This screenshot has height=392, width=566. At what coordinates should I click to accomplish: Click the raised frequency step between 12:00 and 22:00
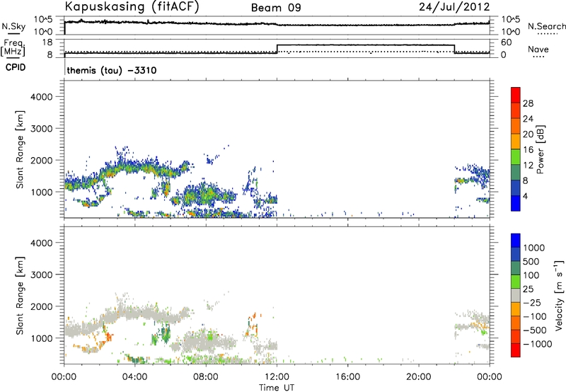366,45
